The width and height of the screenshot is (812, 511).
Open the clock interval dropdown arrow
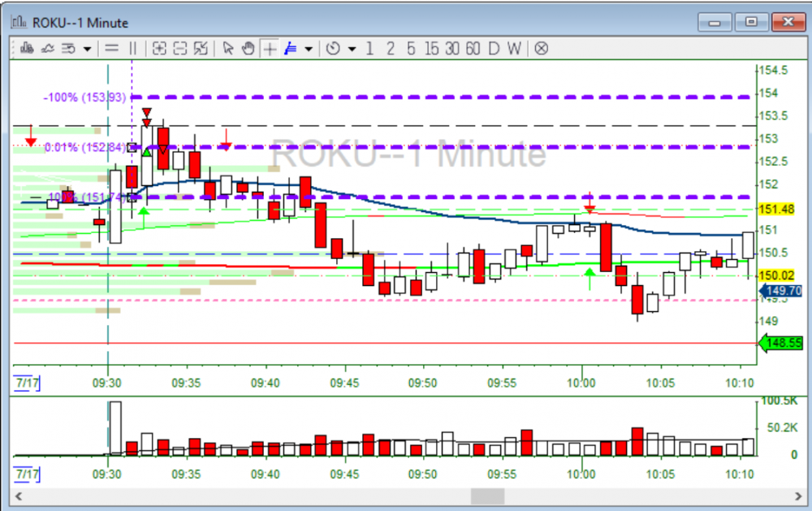(x=352, y=49)
